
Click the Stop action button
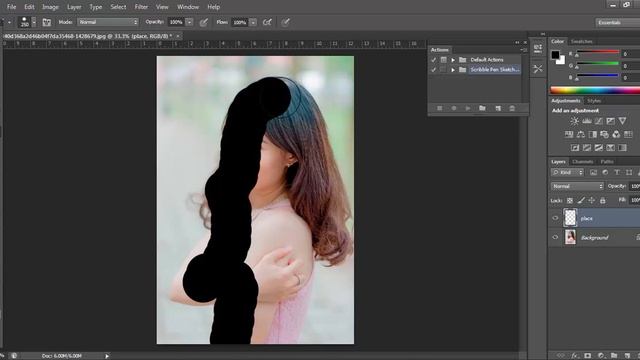click(x=440, y=108)
